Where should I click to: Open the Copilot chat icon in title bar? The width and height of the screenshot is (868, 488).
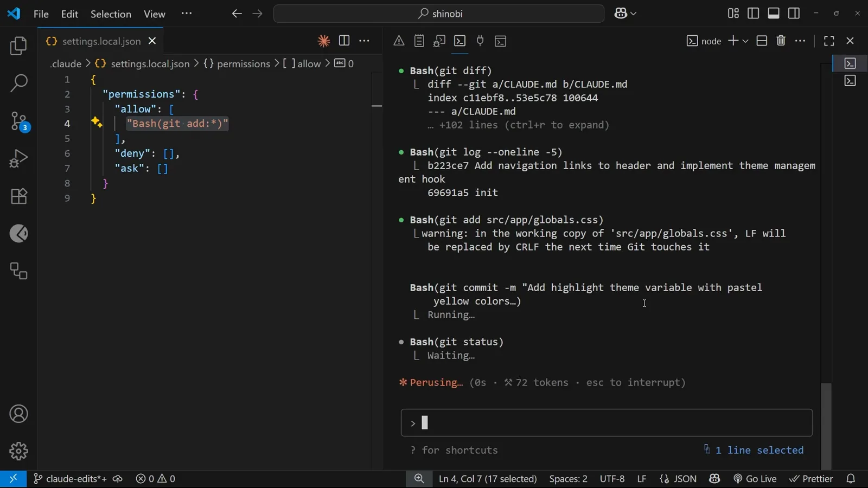click(621, 14)
